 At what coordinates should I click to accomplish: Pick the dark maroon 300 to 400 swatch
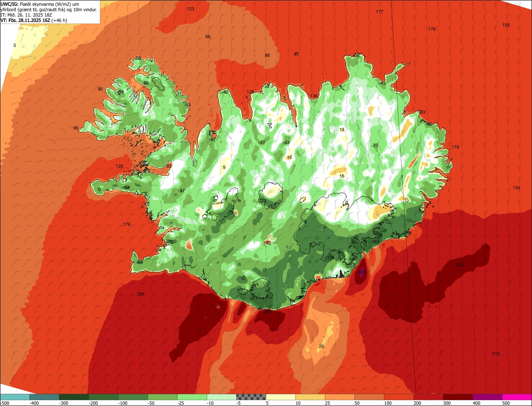[457, 396]
